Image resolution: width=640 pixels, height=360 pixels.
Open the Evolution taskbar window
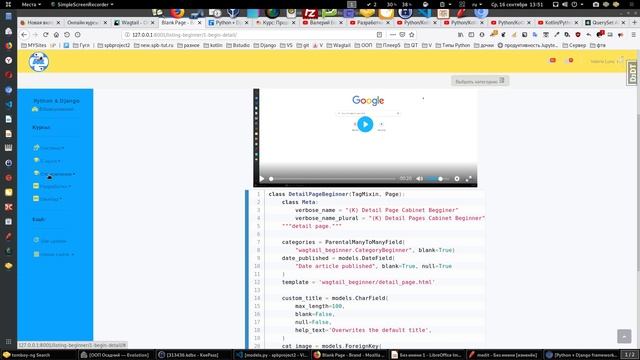tap(115, 355)
